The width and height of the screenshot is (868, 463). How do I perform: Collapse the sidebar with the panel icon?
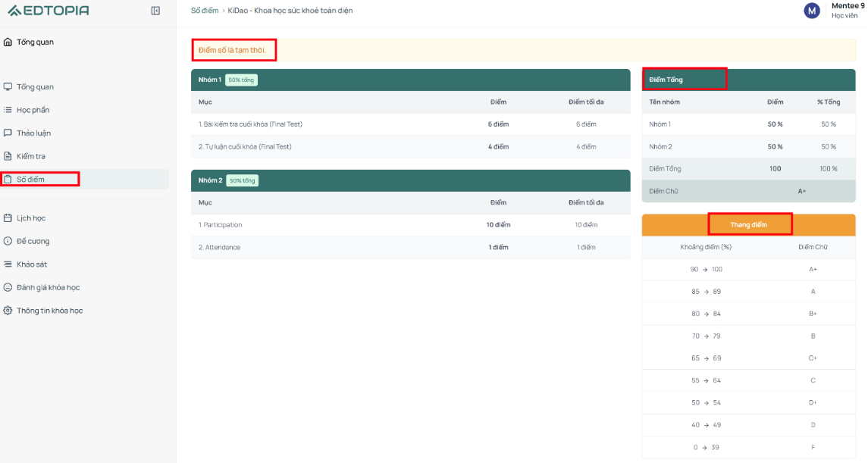[x=155, y=11]
